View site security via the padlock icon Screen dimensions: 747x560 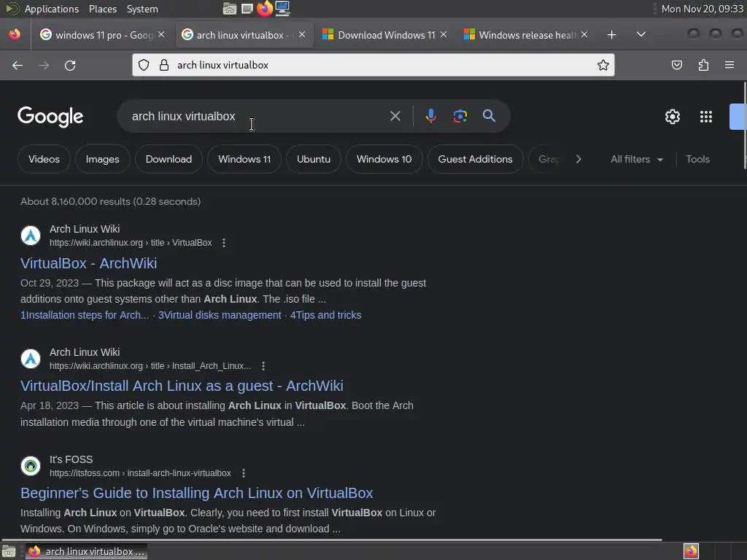[164, 65]
